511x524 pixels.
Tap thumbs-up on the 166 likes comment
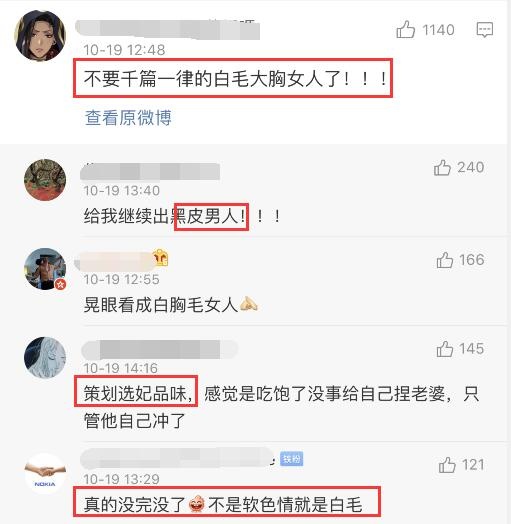coord(444,260)
